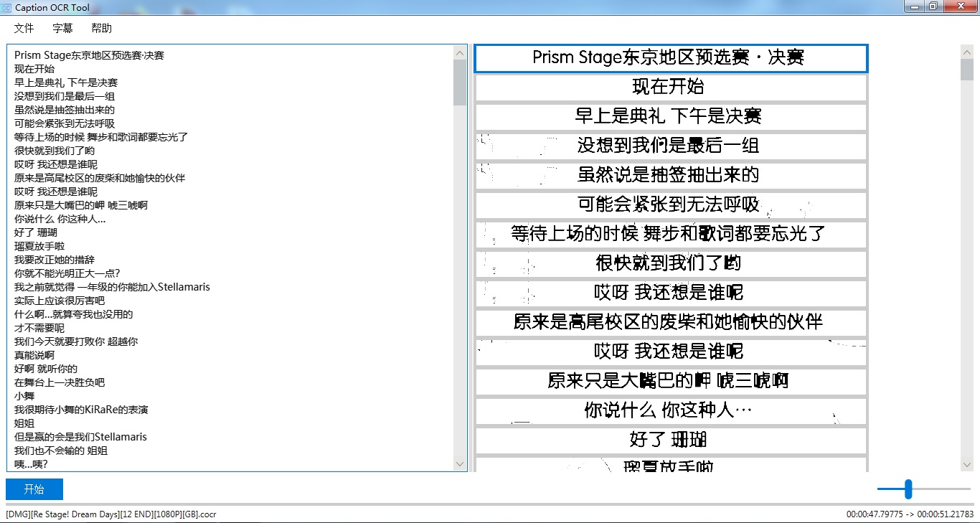
Task: Click the image panel scrollbar thumb
Action: (966, 70)
